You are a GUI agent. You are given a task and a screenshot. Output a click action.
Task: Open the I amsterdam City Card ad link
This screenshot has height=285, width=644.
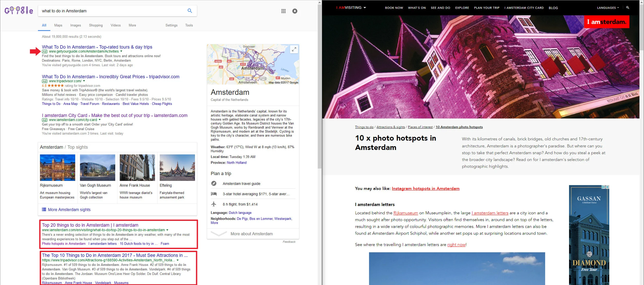click(115, 115)
